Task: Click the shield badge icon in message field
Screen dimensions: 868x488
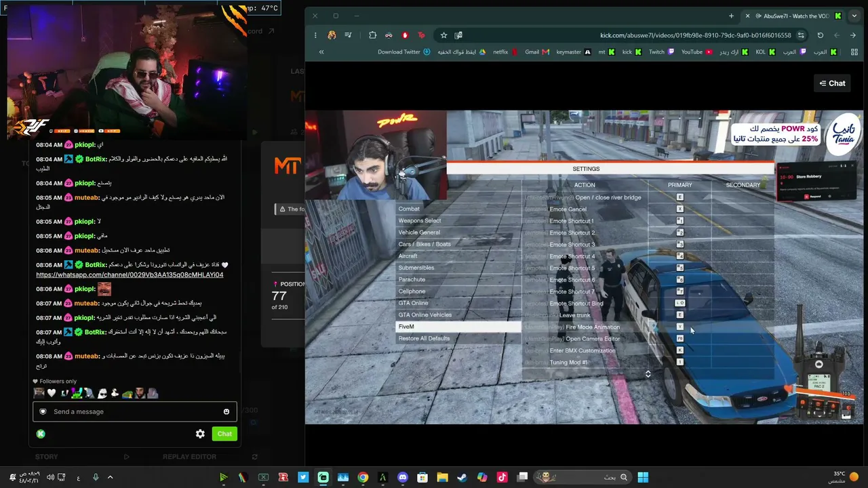Action: pyautogui.click(x=43, y=411)
